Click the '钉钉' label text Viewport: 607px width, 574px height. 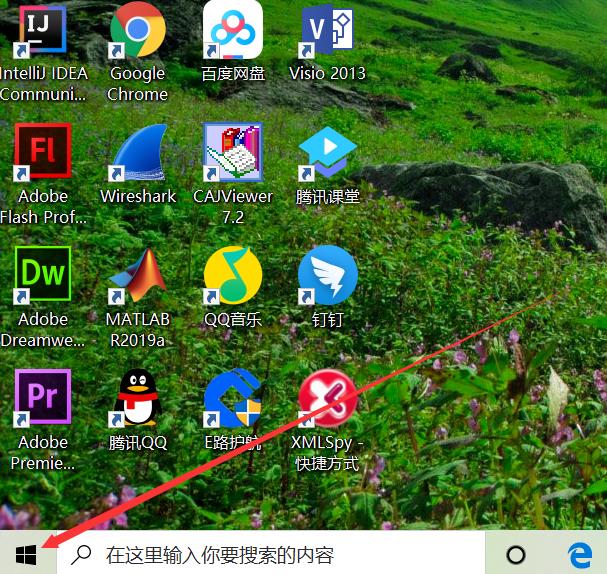[x=328, y=320]
